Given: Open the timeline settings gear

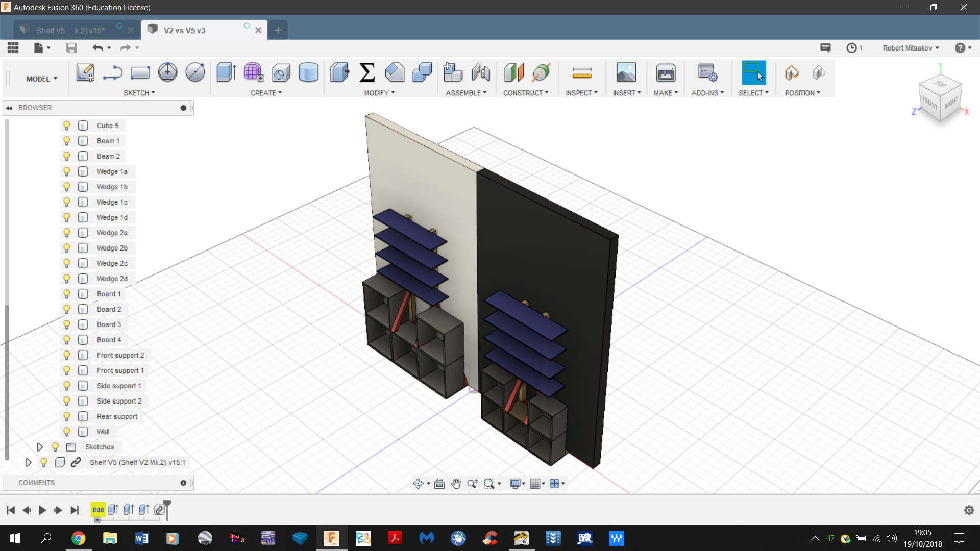Looking at the screenshot, I should point(969,510).
